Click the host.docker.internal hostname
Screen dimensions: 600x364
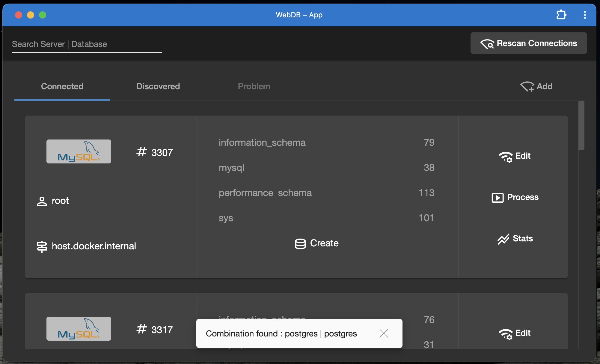94,246
